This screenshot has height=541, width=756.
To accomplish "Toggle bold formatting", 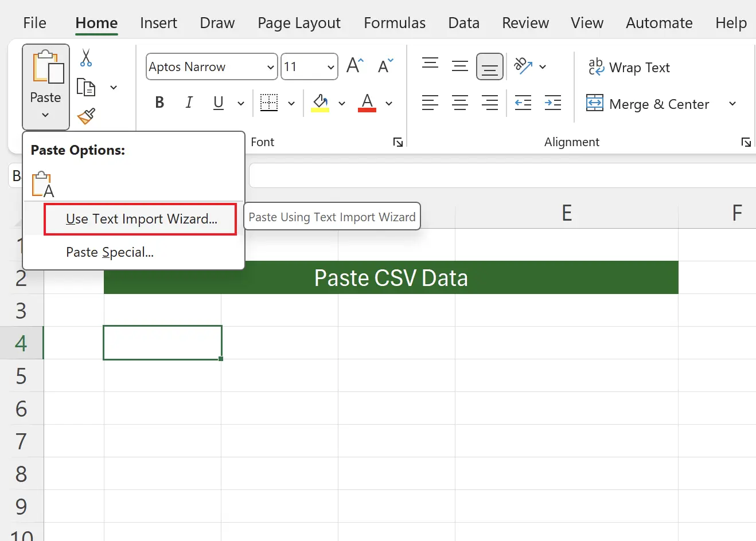I will point(159,102).
